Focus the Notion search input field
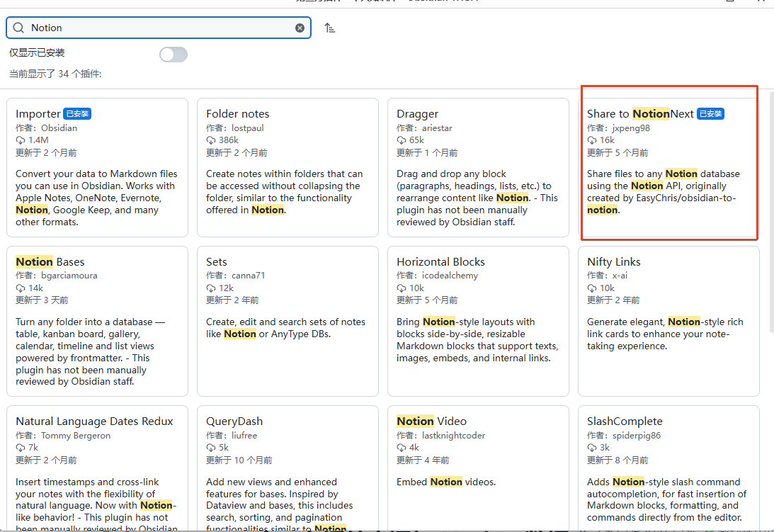 point(159,28)
